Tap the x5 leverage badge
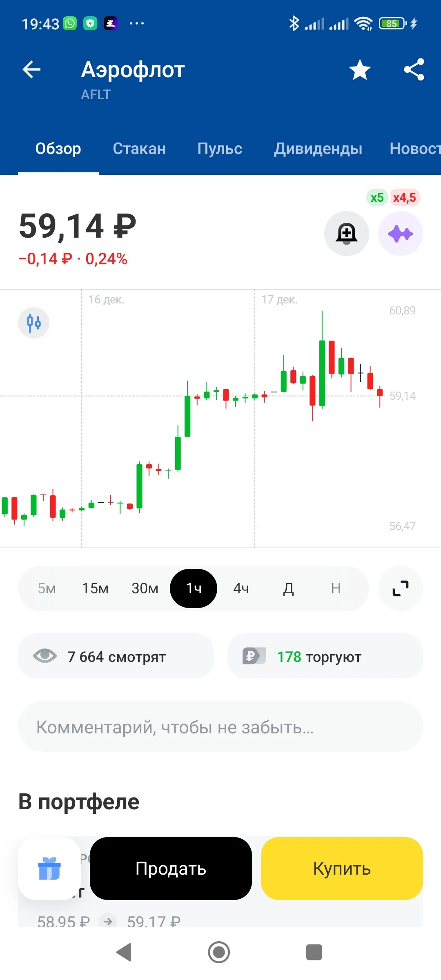Image resolution: width=441 pixels, height=980 pixels. coord(377,198)
